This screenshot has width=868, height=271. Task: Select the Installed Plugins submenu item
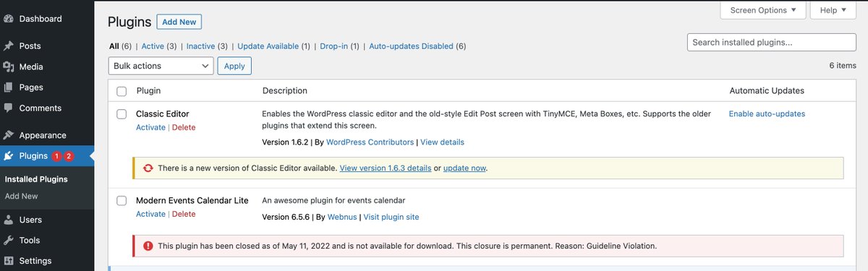click(36, 179)
